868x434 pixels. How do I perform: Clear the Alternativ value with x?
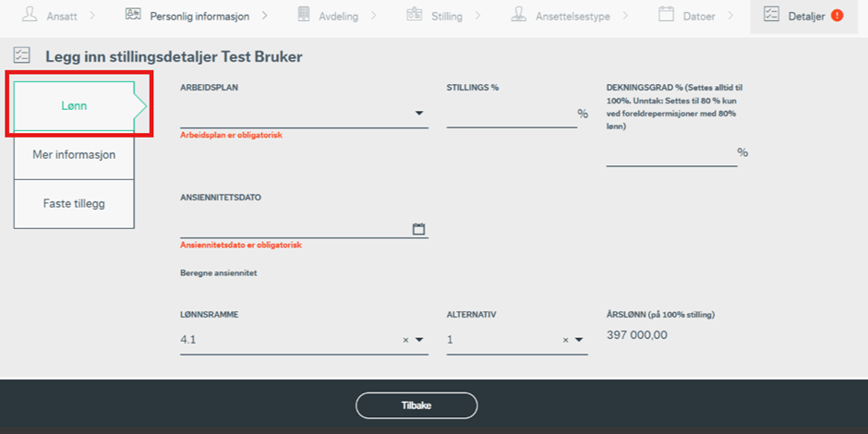566,340
